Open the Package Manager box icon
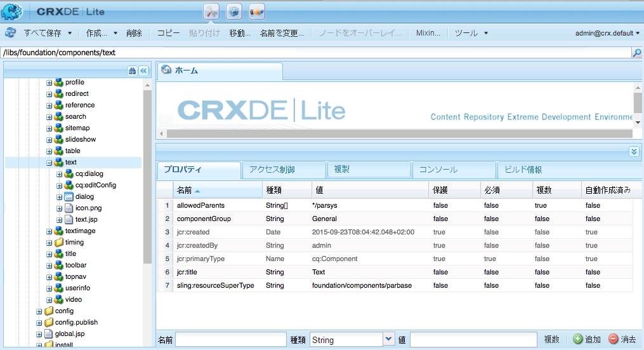 coord(234,11)
